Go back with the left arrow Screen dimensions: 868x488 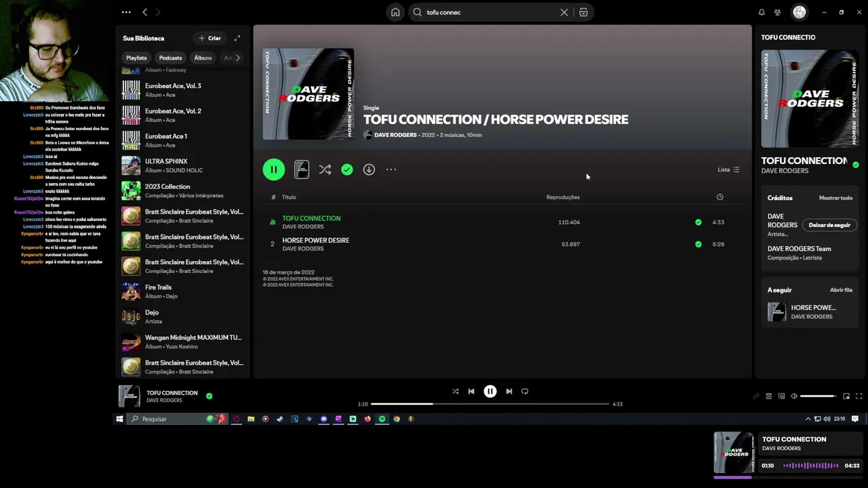[144, 12]
